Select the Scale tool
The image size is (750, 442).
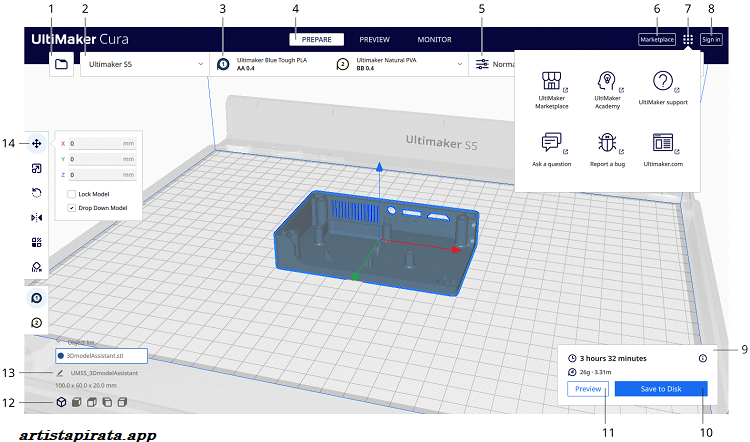coord(36,168)
